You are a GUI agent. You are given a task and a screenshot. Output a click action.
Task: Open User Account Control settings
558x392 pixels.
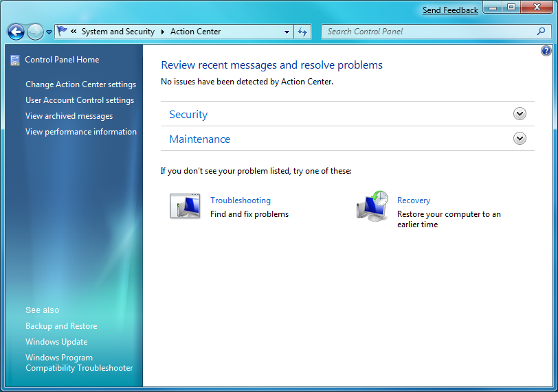pyautogui.click(x=80, y=100)
